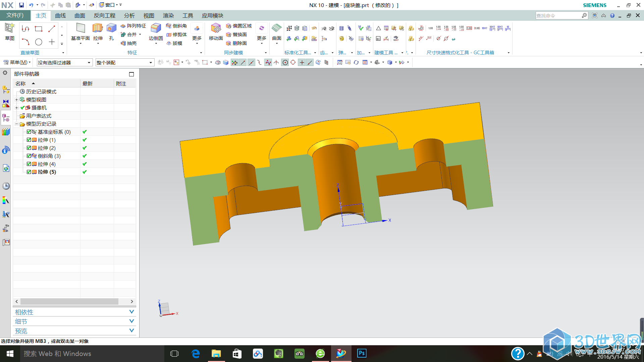
Task: Open the 整个装配 scope dropdown
Action: tap(125, 63)
